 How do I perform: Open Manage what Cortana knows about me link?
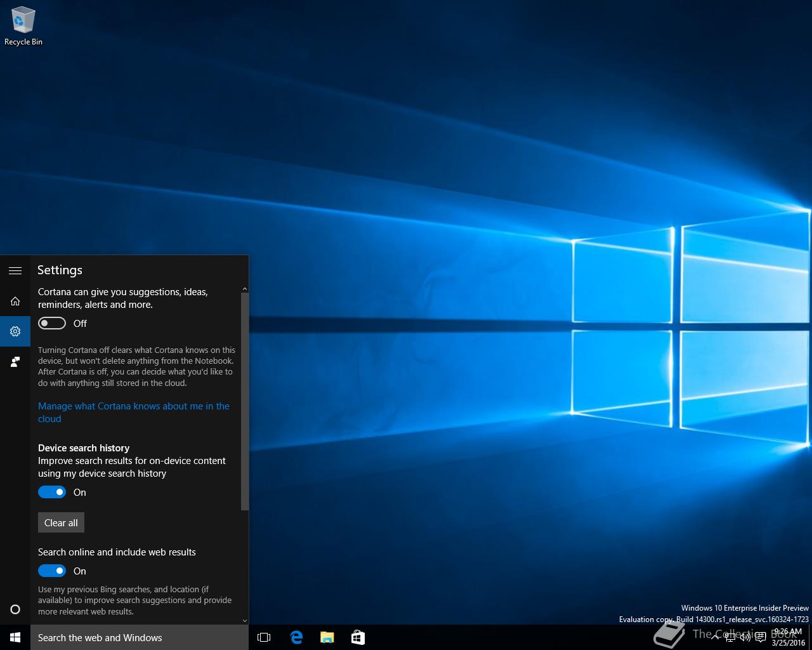pyautogui.click(x=134, y=412)
